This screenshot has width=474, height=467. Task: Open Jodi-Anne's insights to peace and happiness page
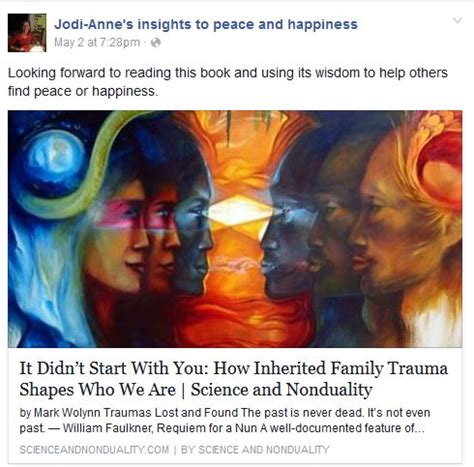(x=206, y=24)
